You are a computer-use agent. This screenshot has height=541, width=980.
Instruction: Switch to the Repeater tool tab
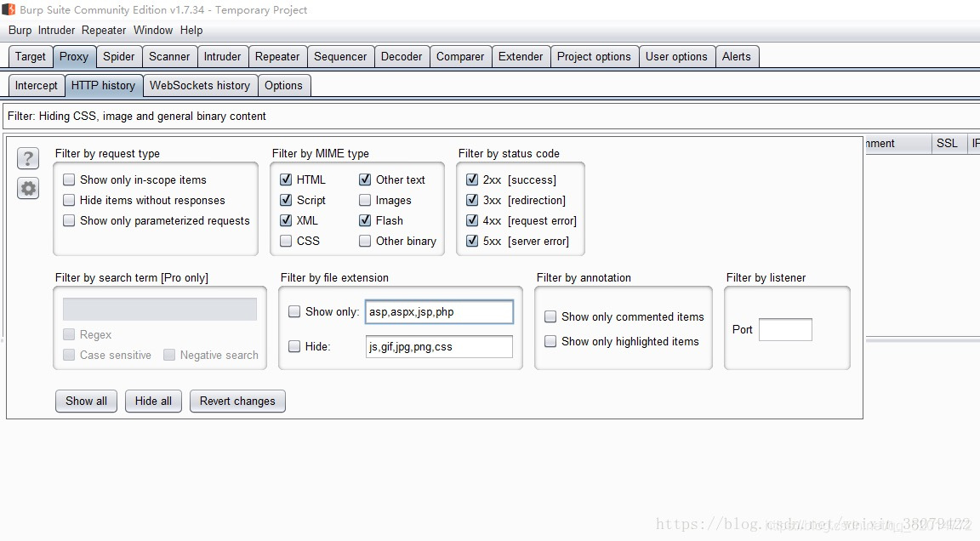277,57
